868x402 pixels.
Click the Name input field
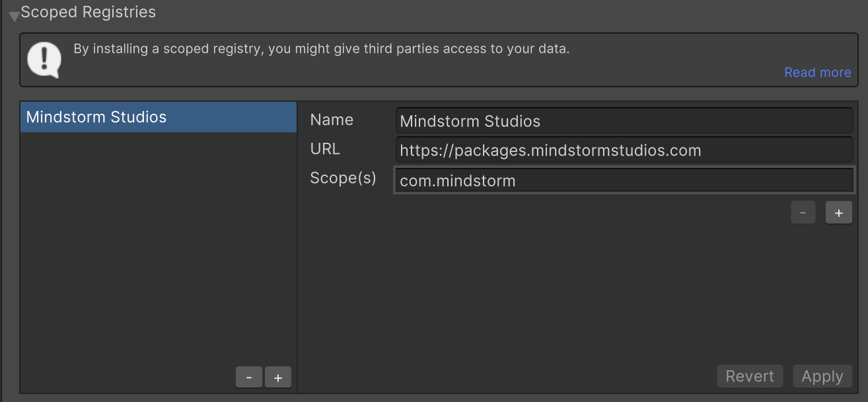[624, 120]
